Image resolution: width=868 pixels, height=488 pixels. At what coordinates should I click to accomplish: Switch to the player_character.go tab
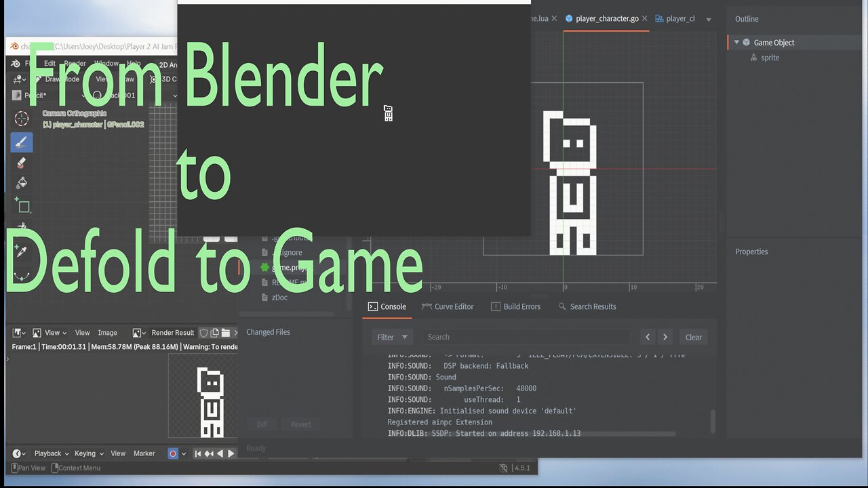(606, 18)
